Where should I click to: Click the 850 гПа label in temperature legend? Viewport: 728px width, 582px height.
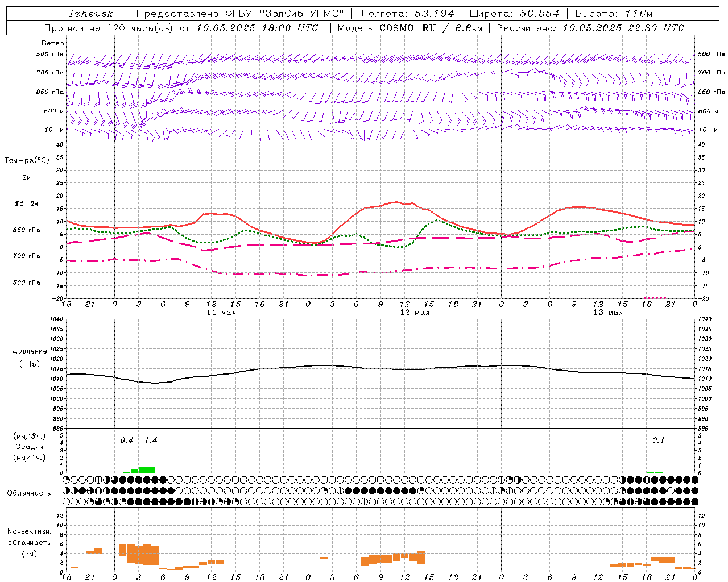(27, 230)
